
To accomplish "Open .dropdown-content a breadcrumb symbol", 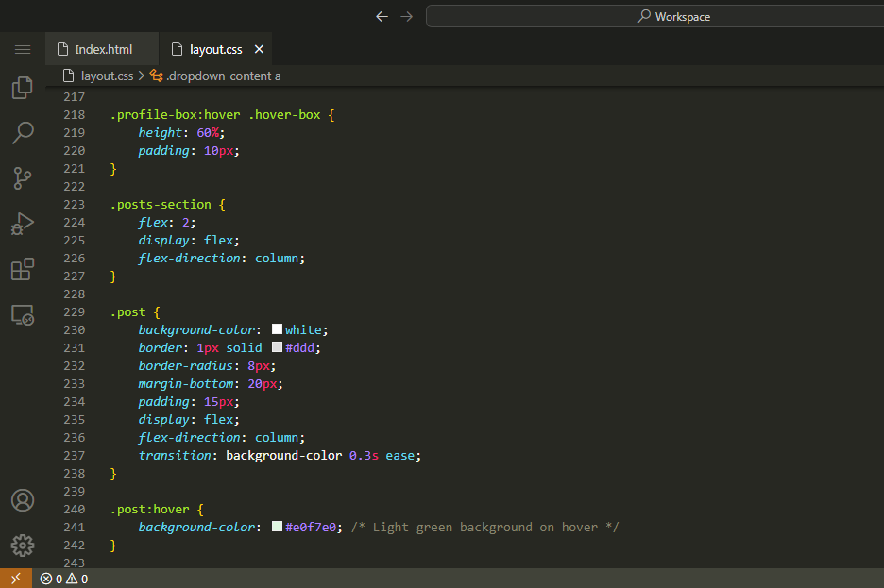I will (x=223, y=76).
